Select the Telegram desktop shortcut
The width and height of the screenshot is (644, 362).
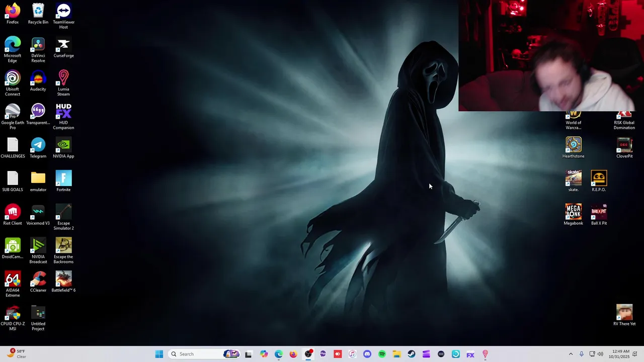[38, 148]
